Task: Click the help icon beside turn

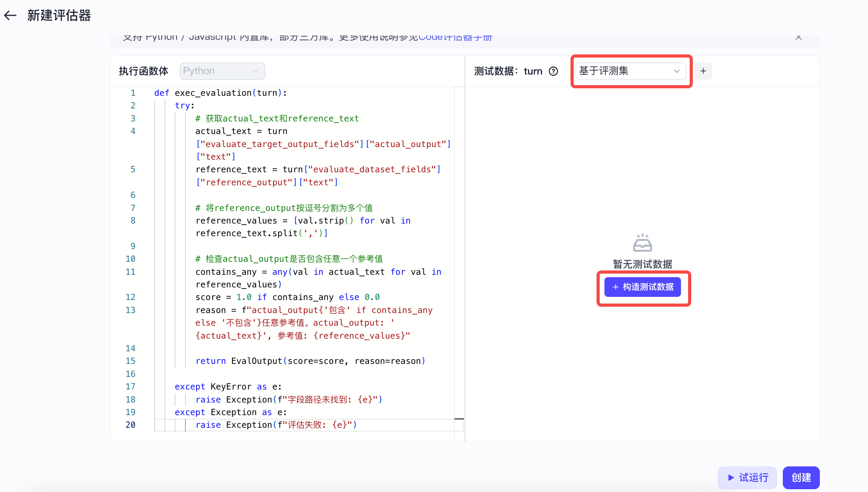Action: (554, 71)
